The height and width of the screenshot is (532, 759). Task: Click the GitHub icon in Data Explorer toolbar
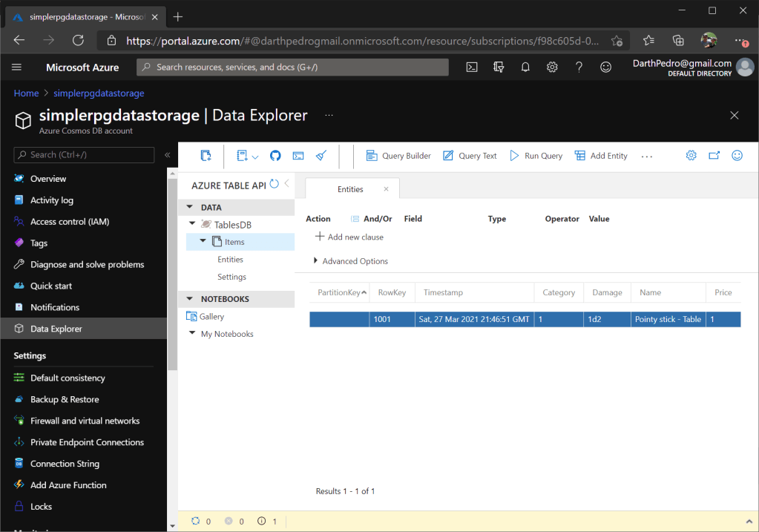(x=275, y=156)
